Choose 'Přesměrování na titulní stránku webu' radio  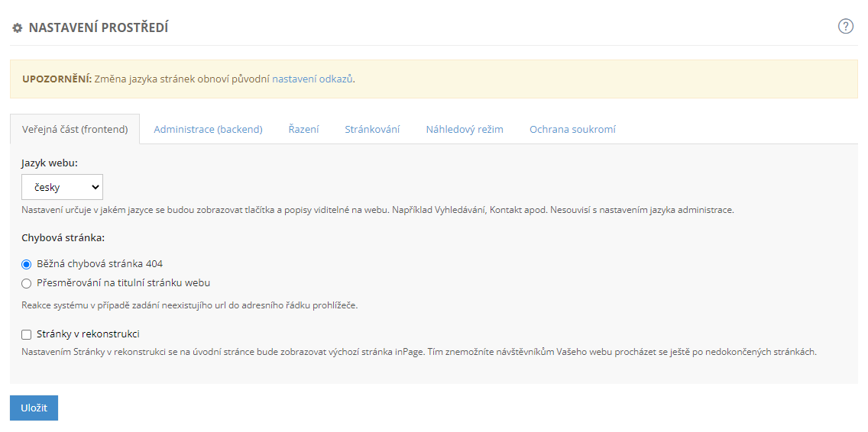point(27,283)
